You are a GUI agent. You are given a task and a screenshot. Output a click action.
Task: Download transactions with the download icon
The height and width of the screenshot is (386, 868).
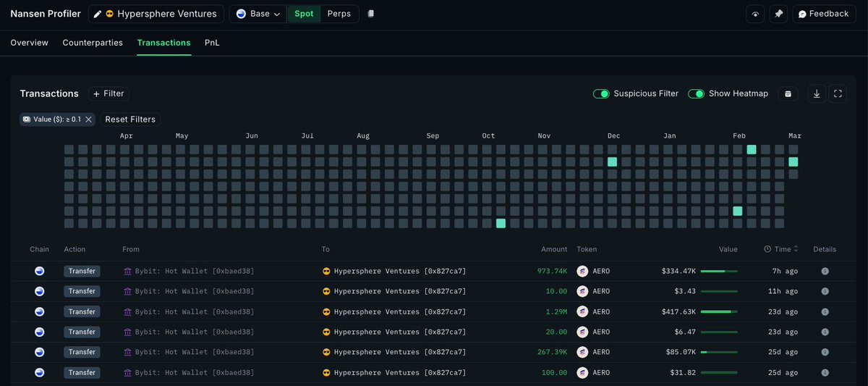[x=817, y=93]
